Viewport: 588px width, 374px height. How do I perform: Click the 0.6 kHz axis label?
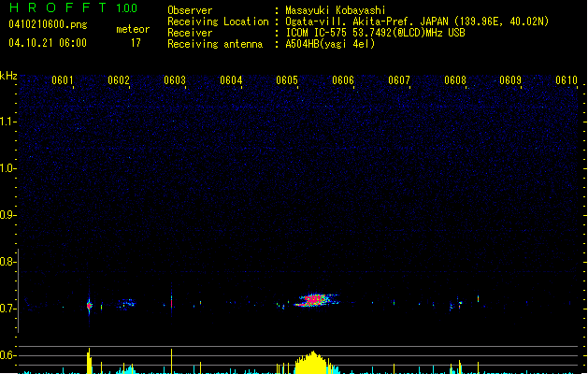tap(7, 355)
